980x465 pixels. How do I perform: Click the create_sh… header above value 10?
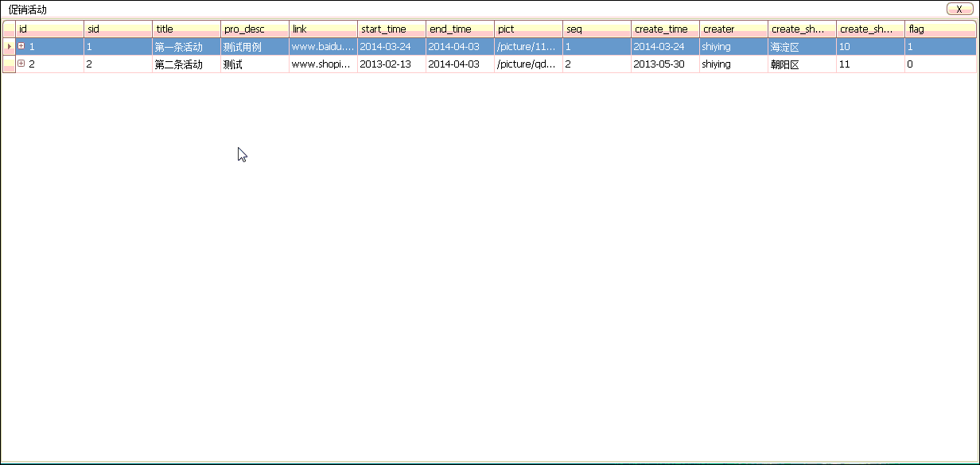tap(870, 29)
